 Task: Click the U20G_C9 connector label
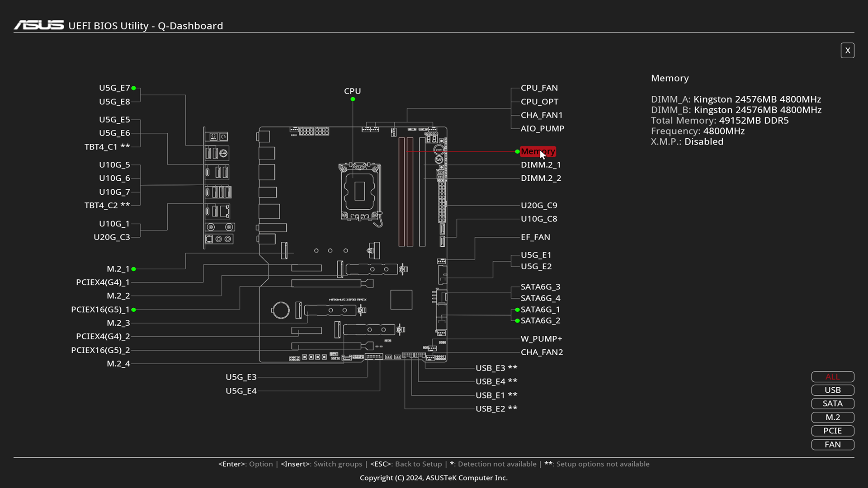coord(539,206)
